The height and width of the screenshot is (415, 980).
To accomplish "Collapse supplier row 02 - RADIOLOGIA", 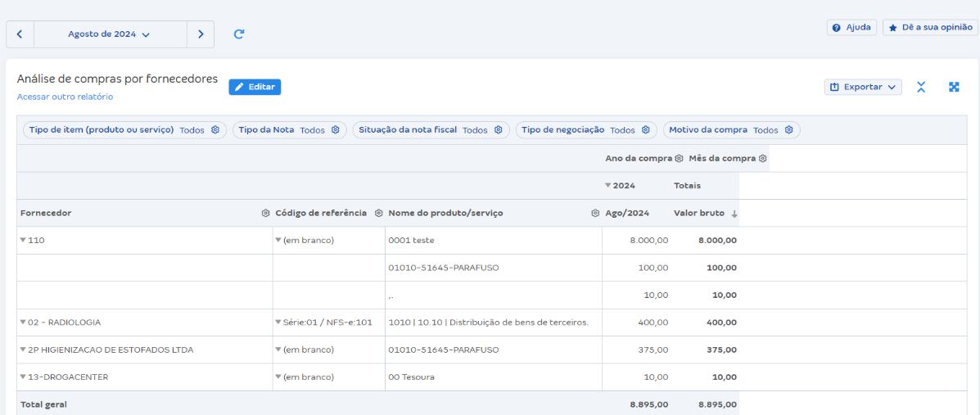I will pos(23,323).
